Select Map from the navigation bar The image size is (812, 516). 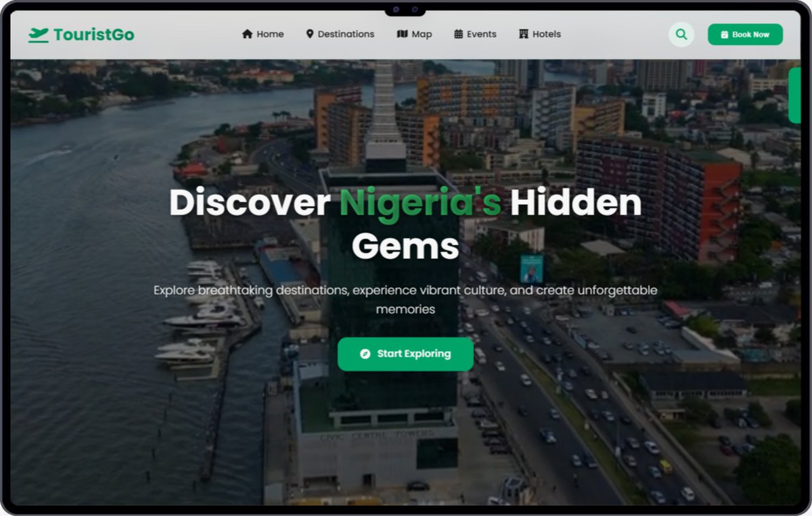(420, 34)
